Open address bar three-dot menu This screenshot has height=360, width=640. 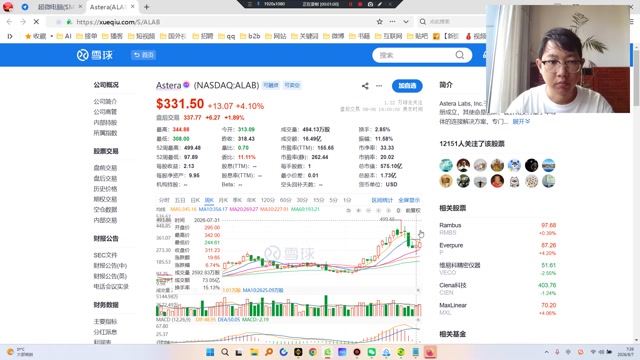pos(392,22)
